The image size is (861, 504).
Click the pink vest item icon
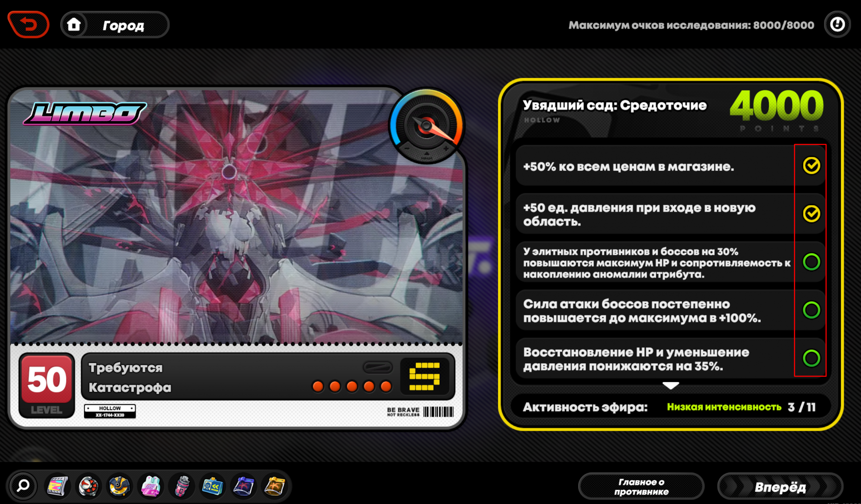pyautogui.click(x=150, y=486)
